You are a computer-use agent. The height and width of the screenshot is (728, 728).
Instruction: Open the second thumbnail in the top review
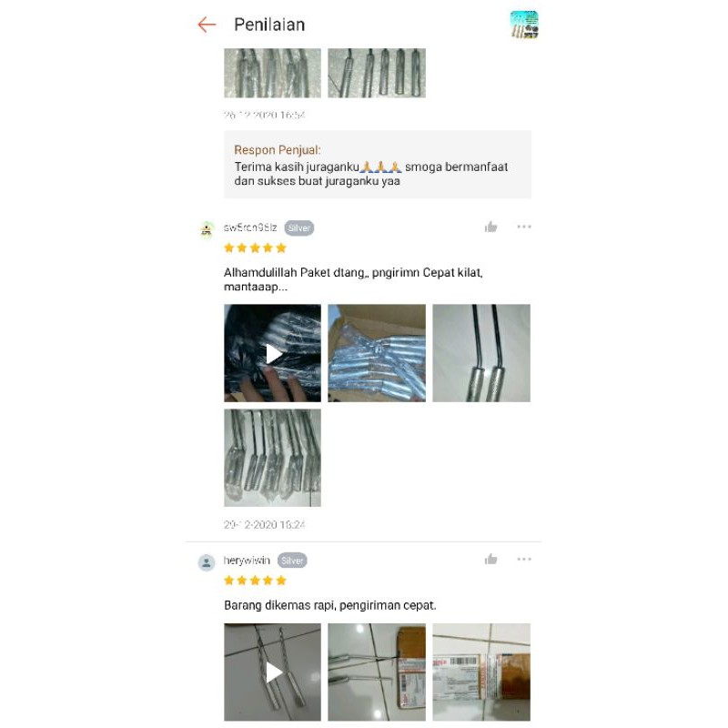(x=377, y=73)
